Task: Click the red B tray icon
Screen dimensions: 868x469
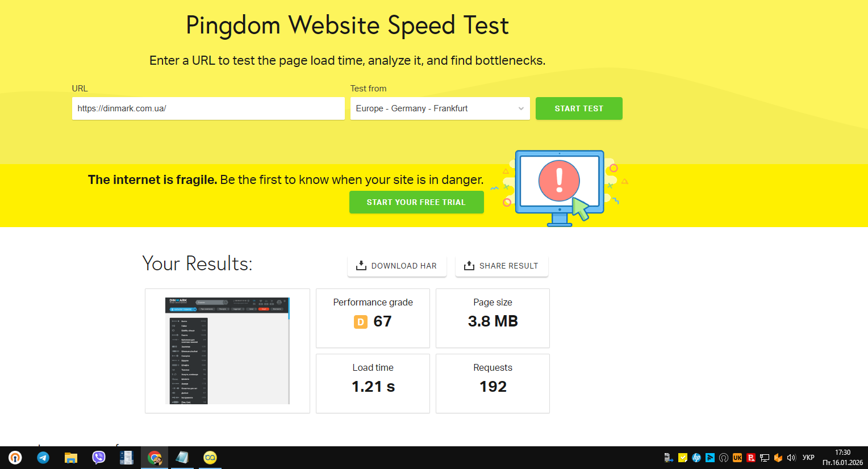Action: click(x=751, y=458)
